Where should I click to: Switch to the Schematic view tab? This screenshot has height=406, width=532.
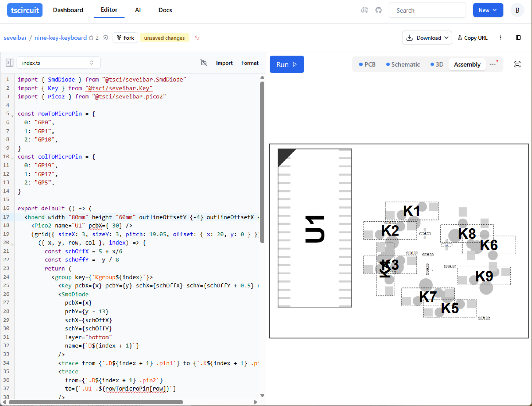(x=403, y=64)
